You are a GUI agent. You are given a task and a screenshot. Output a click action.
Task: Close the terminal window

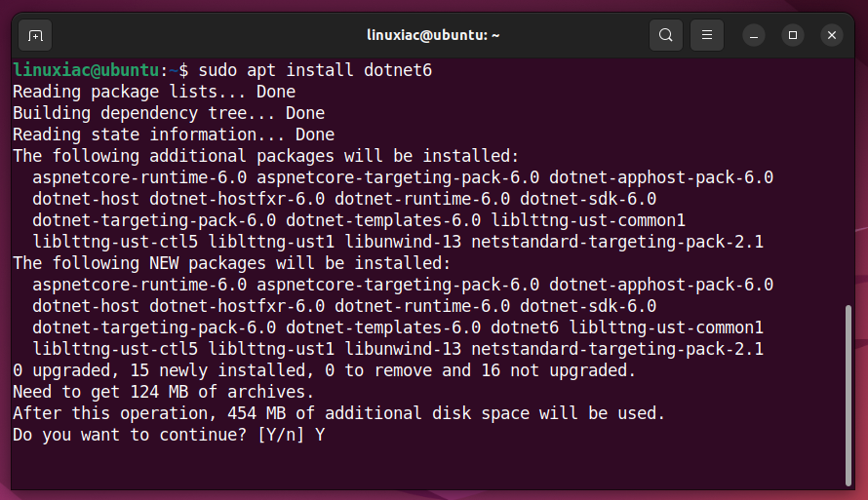tap(832, 35)
